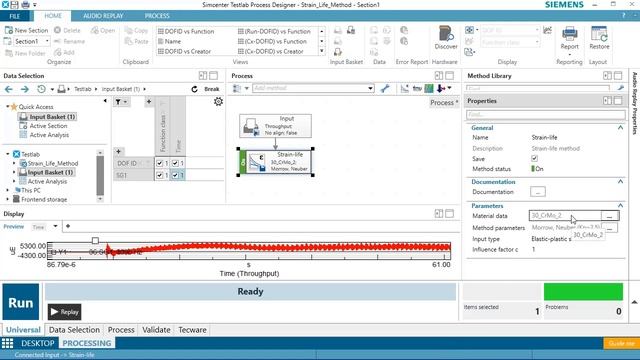Viewport: 640px width, 360px height.
Task: Click the Process canvas label button
Action: pos(444,102)
